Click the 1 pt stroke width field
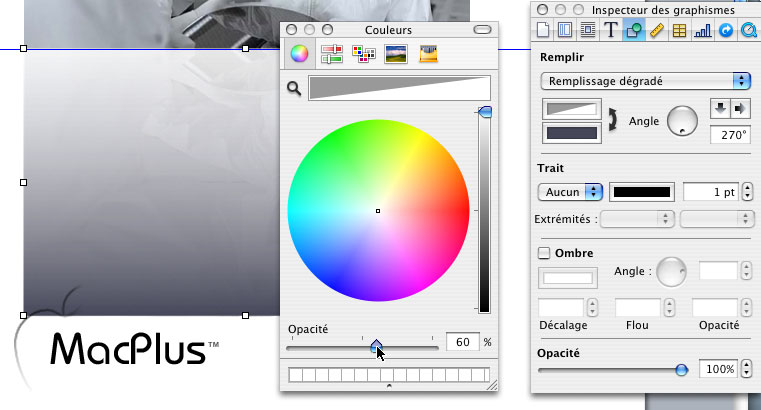 [x=711, y=192]
